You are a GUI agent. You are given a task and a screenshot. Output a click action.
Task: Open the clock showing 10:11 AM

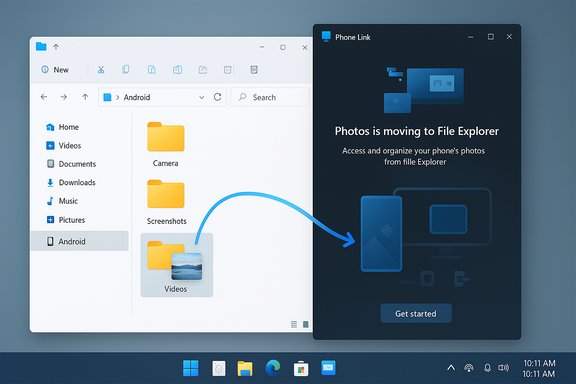pos(539,368)
